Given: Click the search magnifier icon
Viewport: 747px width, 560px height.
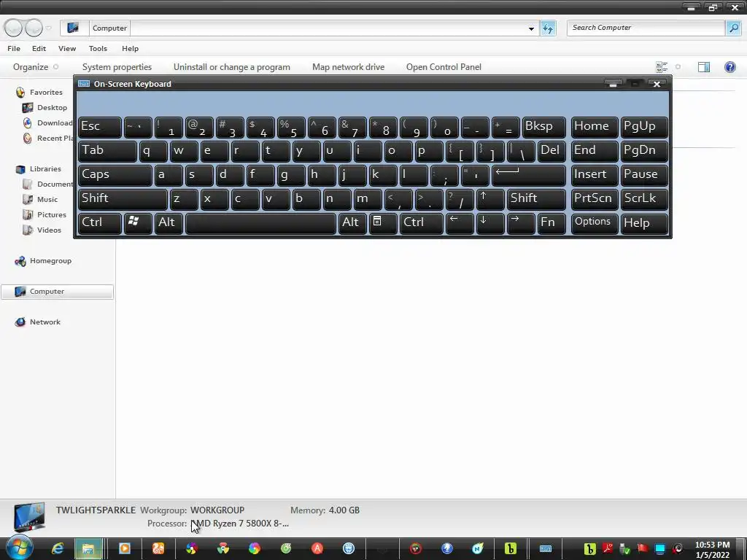Looking at the screenshot, I should click(x=733, y=28).
